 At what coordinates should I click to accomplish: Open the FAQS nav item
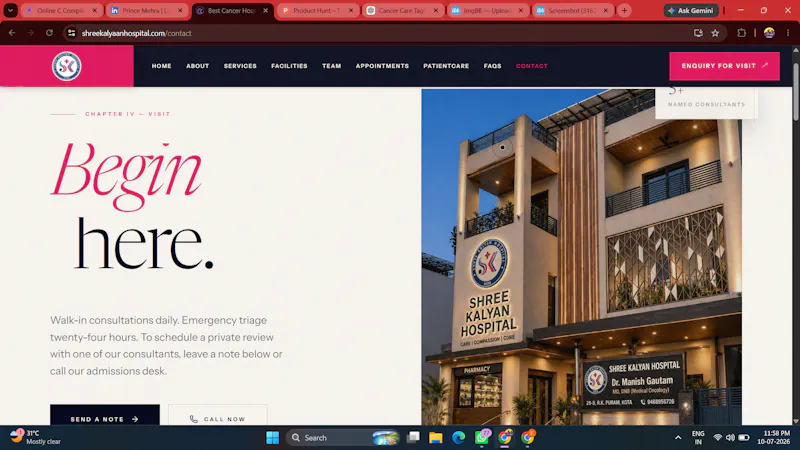[x=492, y=66]
